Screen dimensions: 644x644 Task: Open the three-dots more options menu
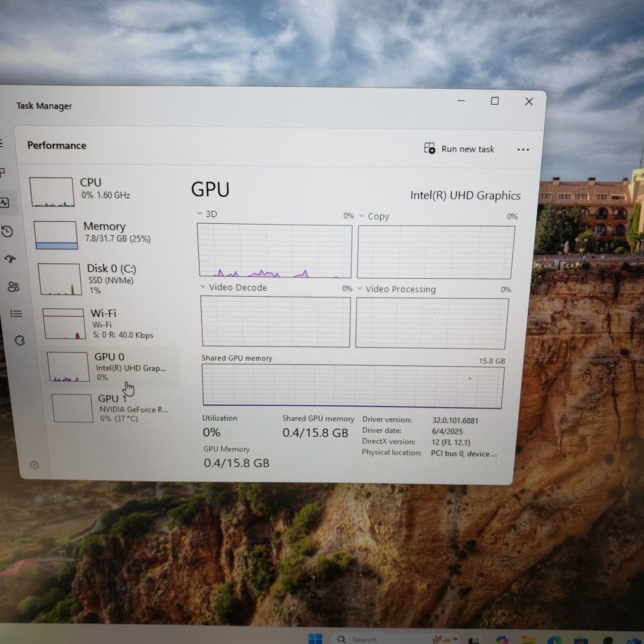click(523, 149)
